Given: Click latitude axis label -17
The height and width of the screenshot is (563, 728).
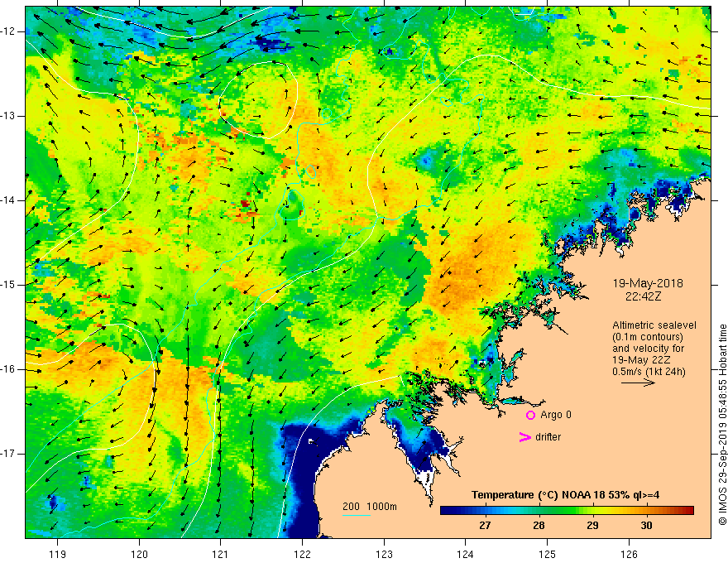Looking at the screenshot, I should tap(8, 454).
